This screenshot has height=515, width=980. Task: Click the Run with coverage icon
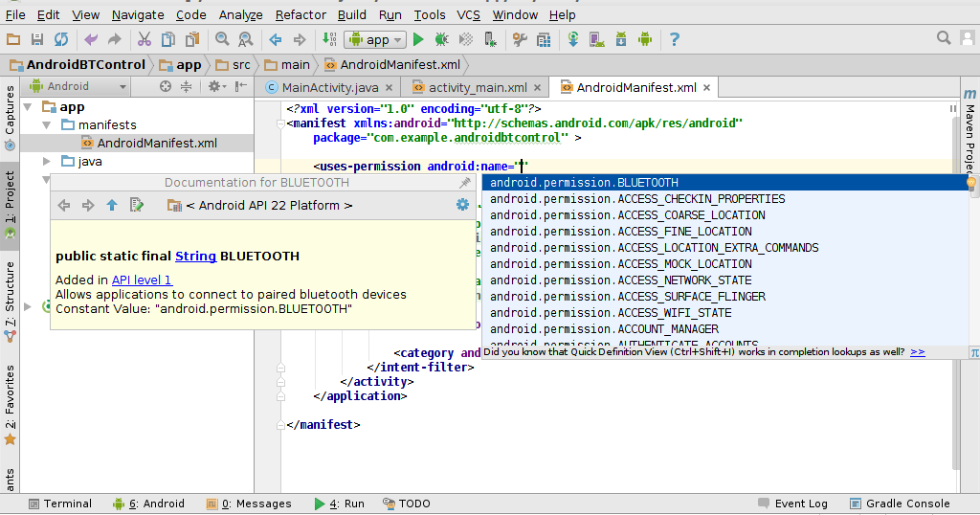point(466,40)
